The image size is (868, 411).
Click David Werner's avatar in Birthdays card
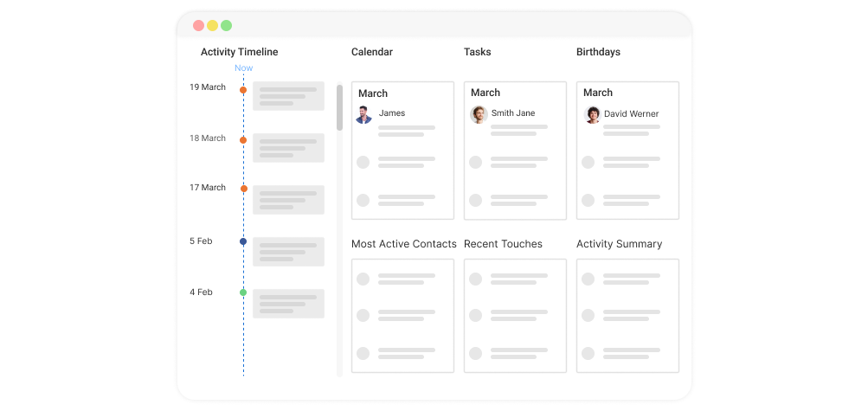pyautogui.click(x=592, y=114)
